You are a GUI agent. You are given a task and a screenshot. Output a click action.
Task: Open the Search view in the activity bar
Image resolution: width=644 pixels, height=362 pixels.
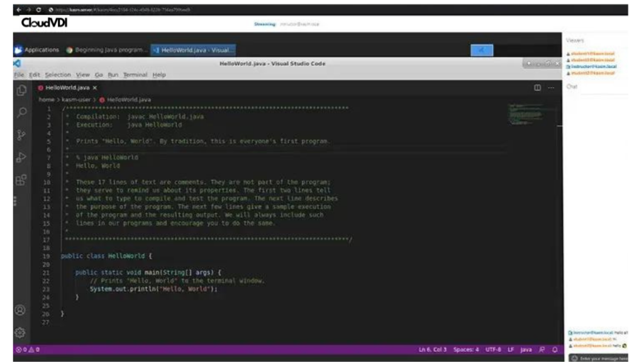coord(22,112)
